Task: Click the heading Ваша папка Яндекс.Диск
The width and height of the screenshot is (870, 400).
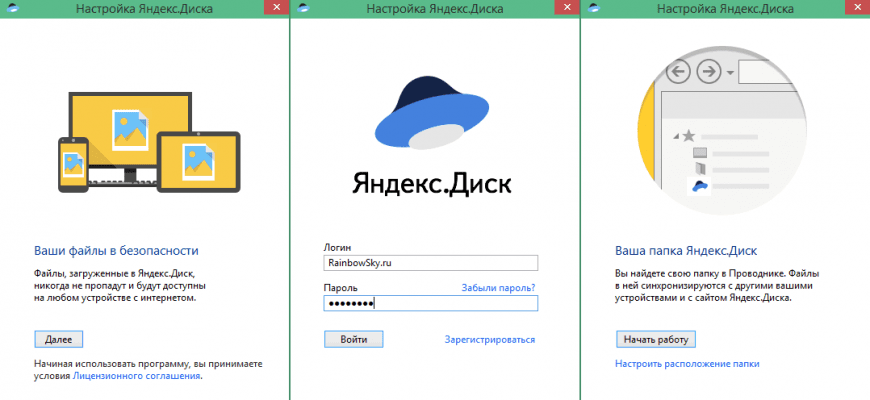Action: [686, 251]
